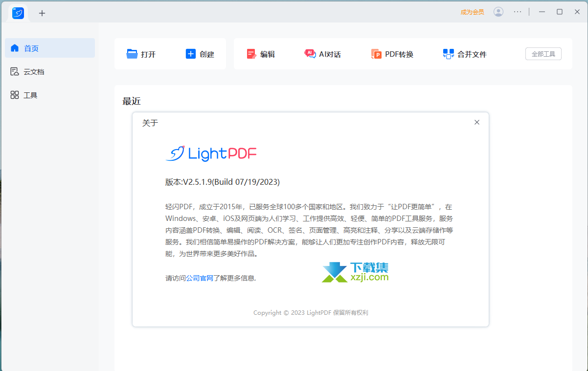
Task: Close the LightPDF main window
Action: point(577,12)
